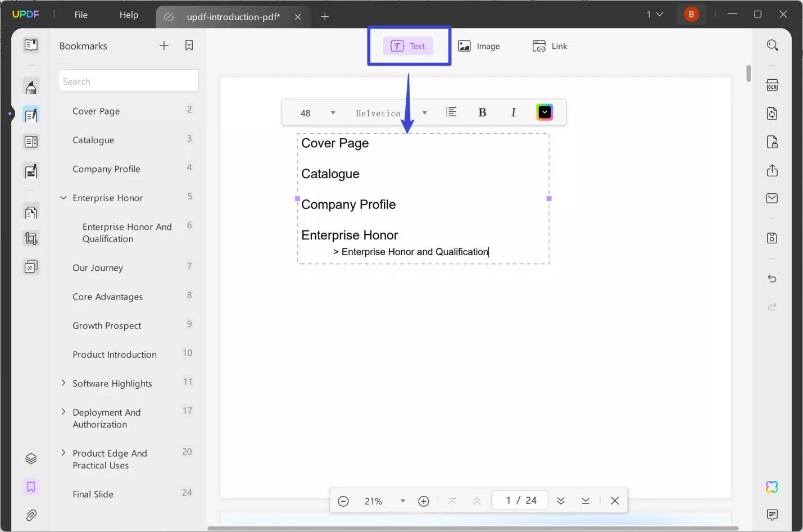Click the page number input field
803x532 pixels.
coord(520,501)
